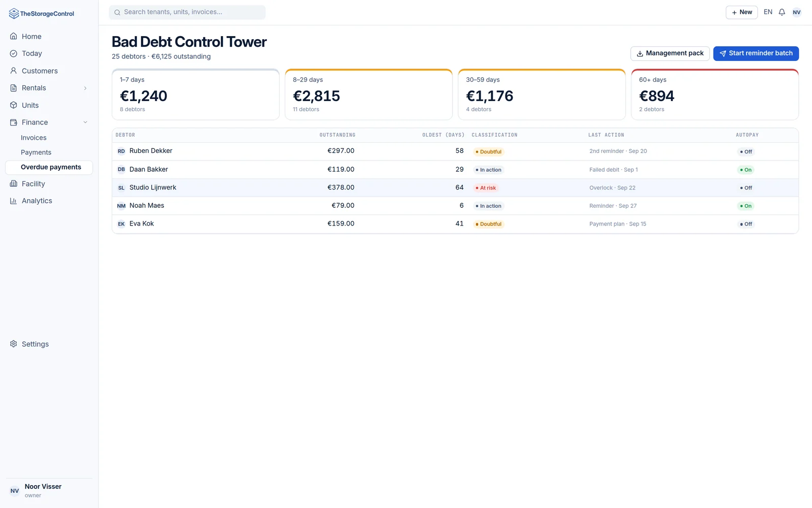812x508 pixels.
Task: Click the Today checkmark icon
Action: pyautogui.click(x=14, y=53)
